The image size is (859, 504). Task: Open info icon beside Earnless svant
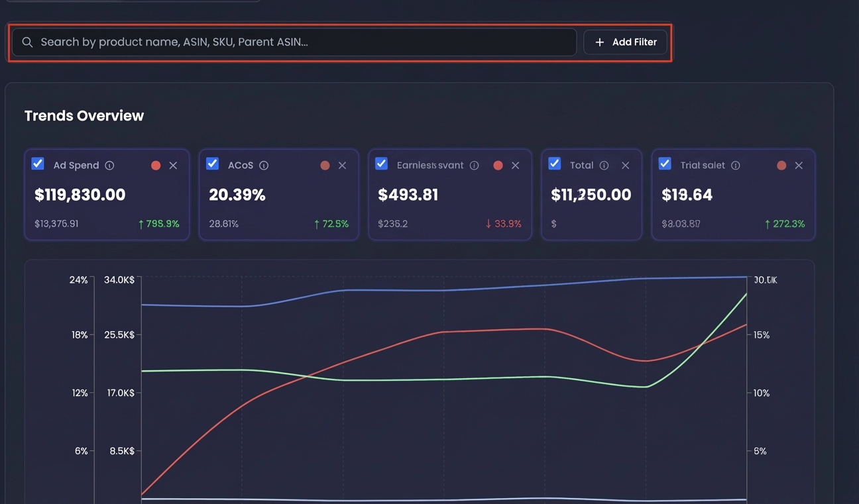(474, 166)
